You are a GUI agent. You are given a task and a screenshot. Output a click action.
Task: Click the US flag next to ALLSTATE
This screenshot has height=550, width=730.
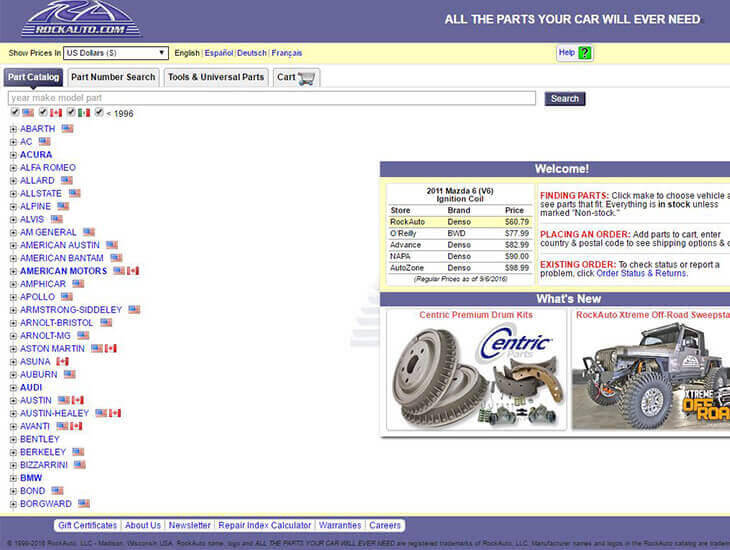tap(74, 193)
